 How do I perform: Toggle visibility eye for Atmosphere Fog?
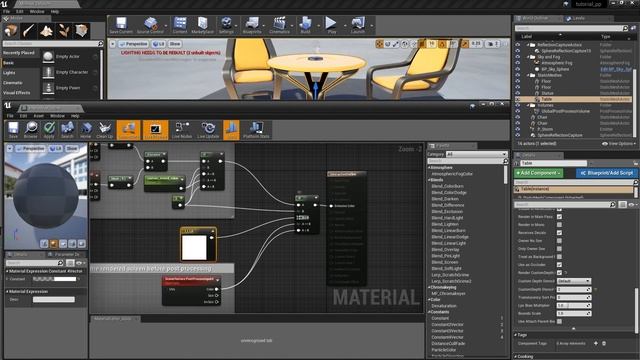click(x=518, y=63)
